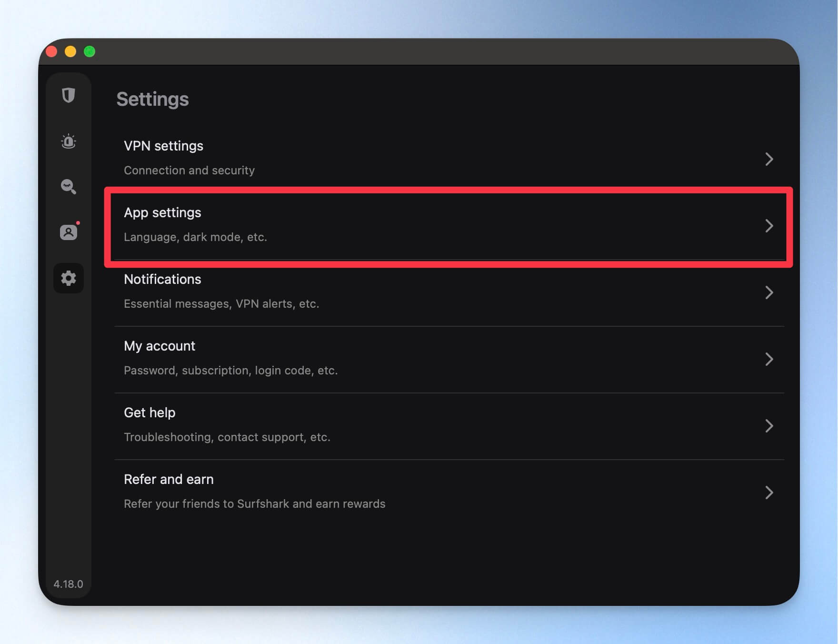Open App settings menu entry
The image size is (838, 644).
[x=449, y=226]
